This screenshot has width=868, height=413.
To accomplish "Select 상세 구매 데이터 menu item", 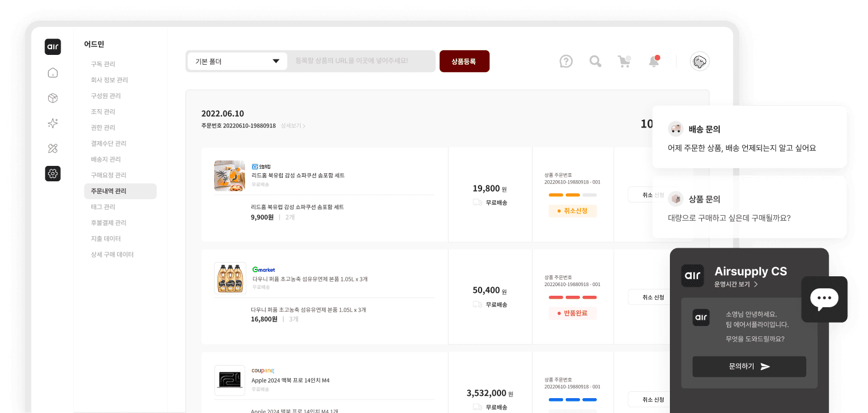I will click(112, 255).
